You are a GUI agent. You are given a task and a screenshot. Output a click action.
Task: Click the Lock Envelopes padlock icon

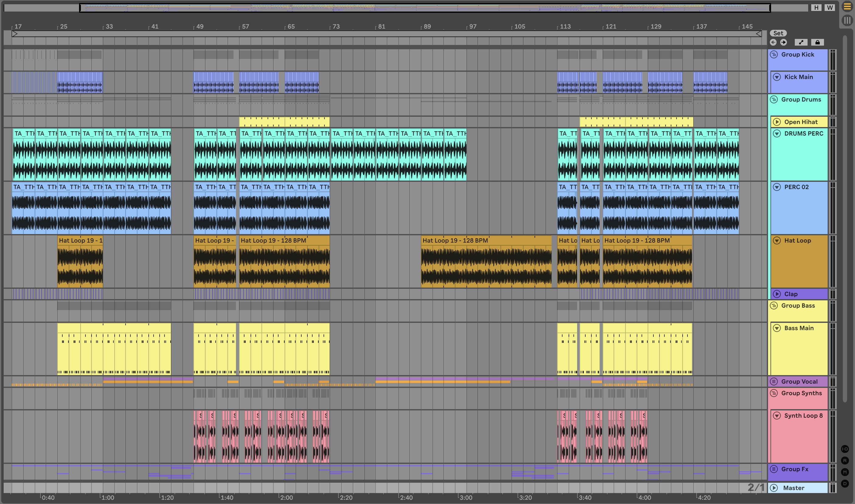817,42
